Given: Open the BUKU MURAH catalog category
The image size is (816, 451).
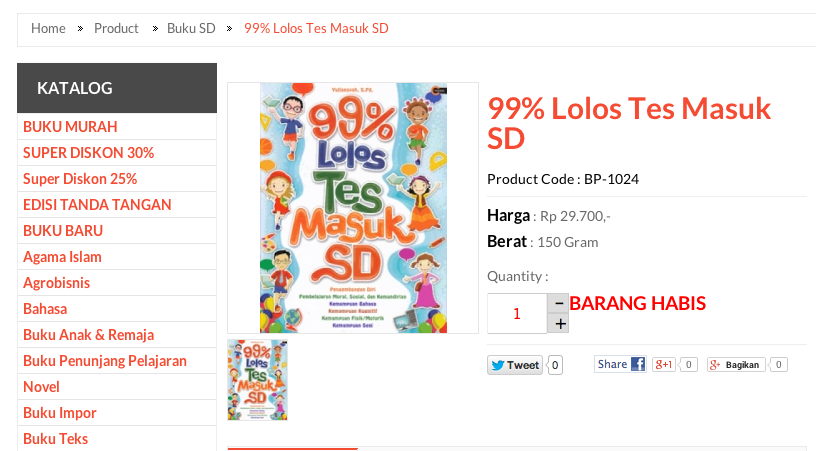Looking at the screenshot, I should click(x=70, y=126).
